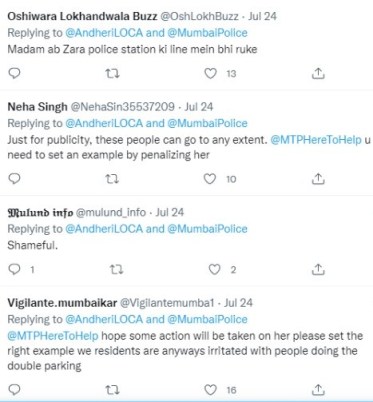Open @MTPHereToHelp mention in Vigilante.mumbaikar's tweet
The width and height of the screenshot is (373, 402).
[x=53, y=336]
